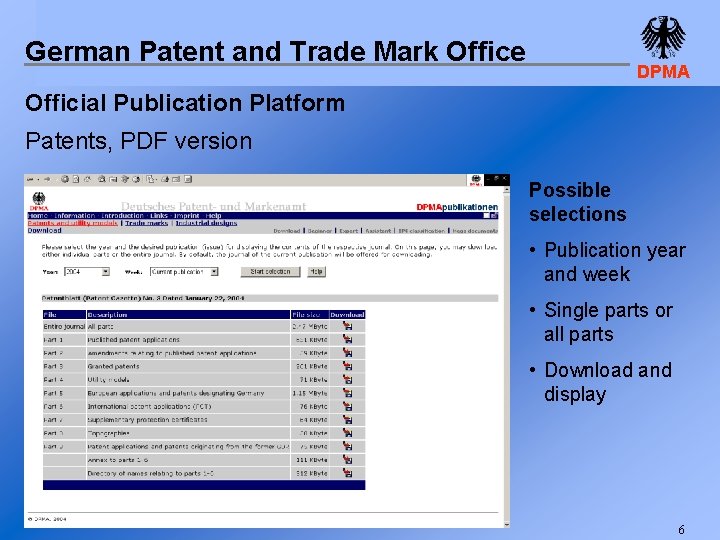Open the Beginner sub-navigation link

pyautogui.click(x=320, y=231)
